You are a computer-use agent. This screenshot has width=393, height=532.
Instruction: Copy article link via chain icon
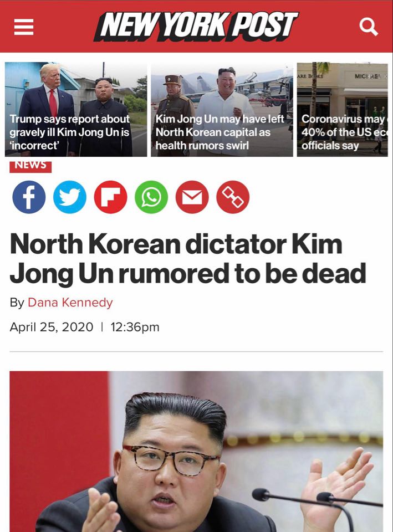tap(233, 197)
